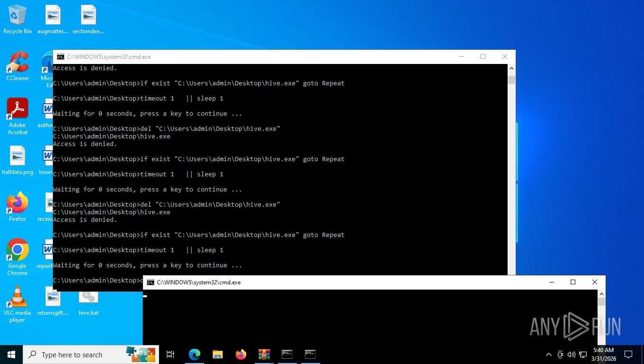The image size is (644, 364).
Task: Open the volume control in system tray
Action: 571,355
